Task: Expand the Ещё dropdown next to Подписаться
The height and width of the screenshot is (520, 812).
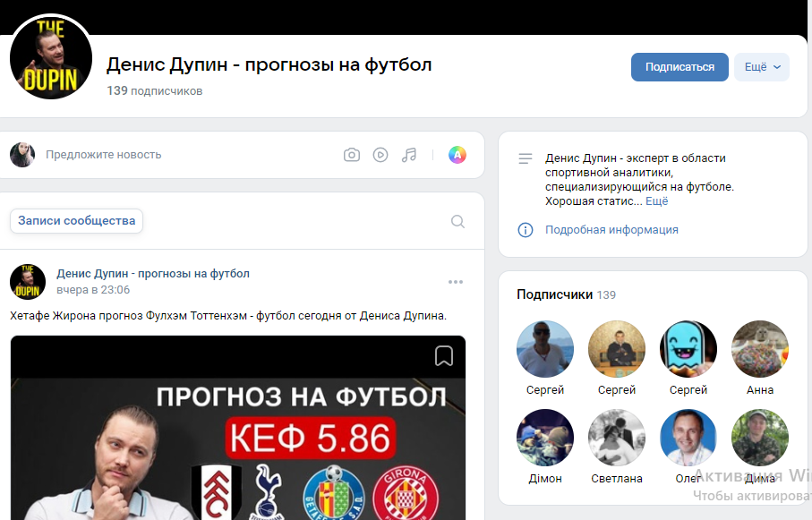Action: click(x=761, y=67)
